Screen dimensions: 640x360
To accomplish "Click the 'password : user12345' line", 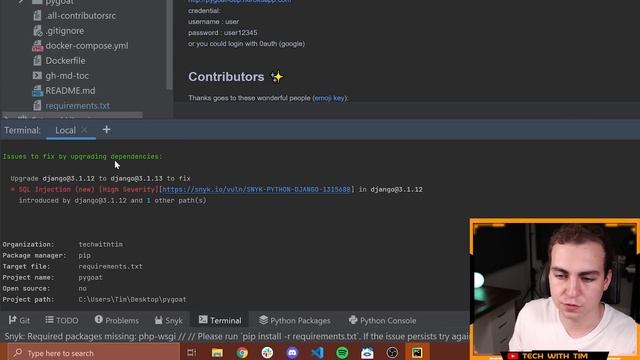I will tap(222, 33).
